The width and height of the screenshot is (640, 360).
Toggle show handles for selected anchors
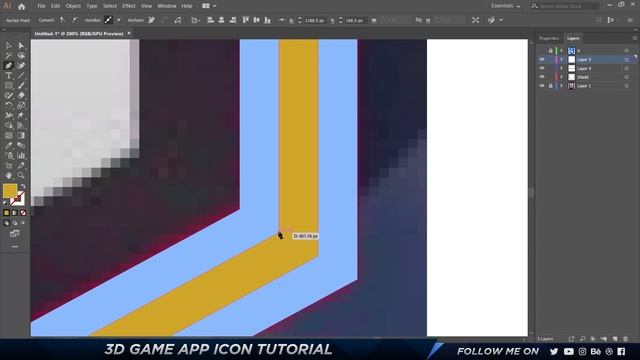tap(108, 20)
